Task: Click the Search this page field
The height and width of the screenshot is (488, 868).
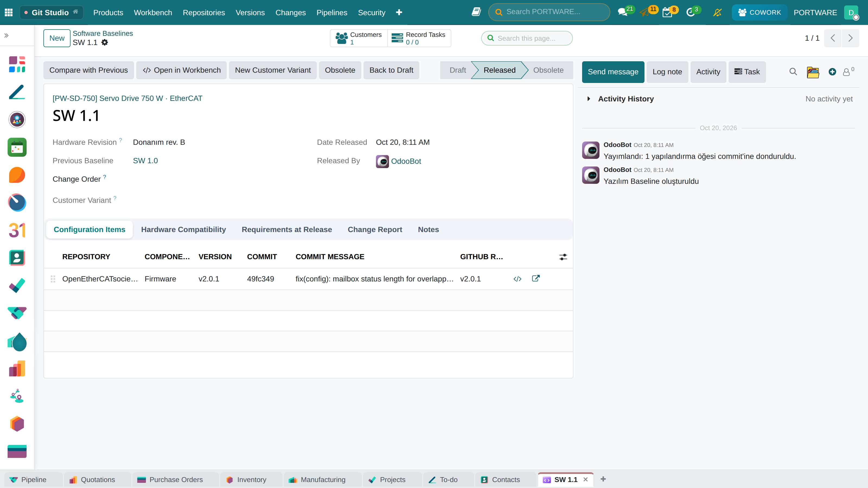Action: (x=527, y=38)
